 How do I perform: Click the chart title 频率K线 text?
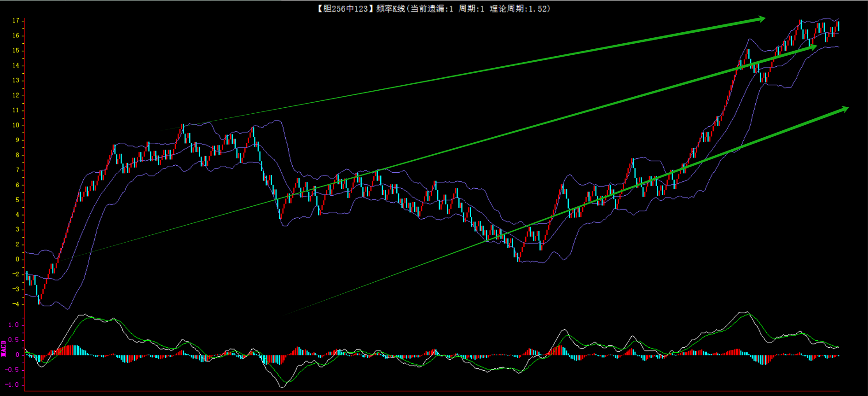point(390,9)
